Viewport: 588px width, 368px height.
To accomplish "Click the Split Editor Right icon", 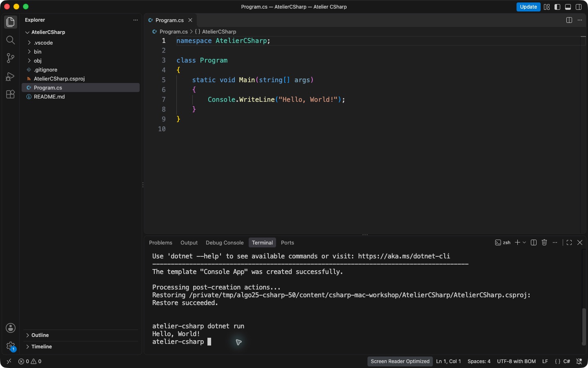I will tap(569, 20).
